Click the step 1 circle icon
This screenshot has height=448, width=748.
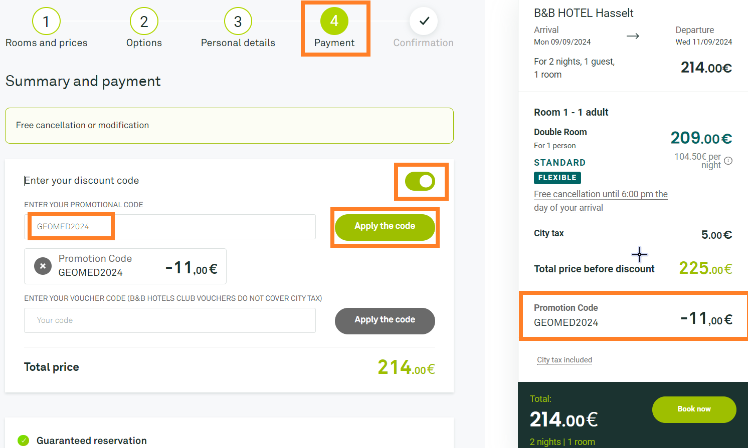[46, 22]
